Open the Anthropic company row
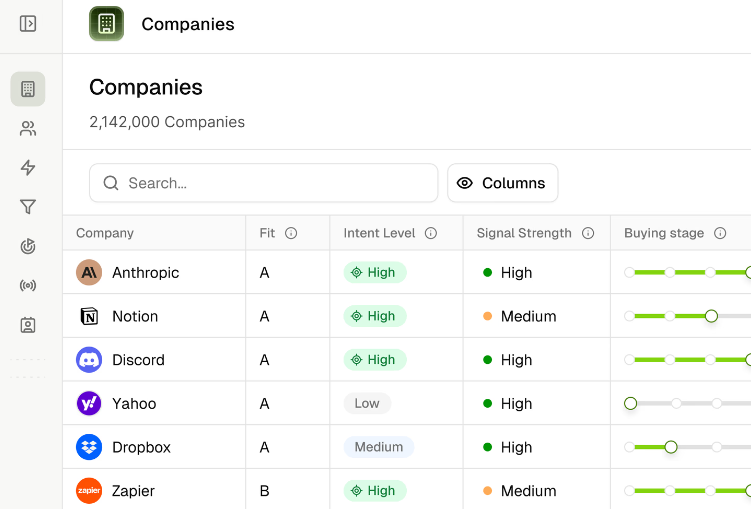The image size is (751, 509). point(145,272)
